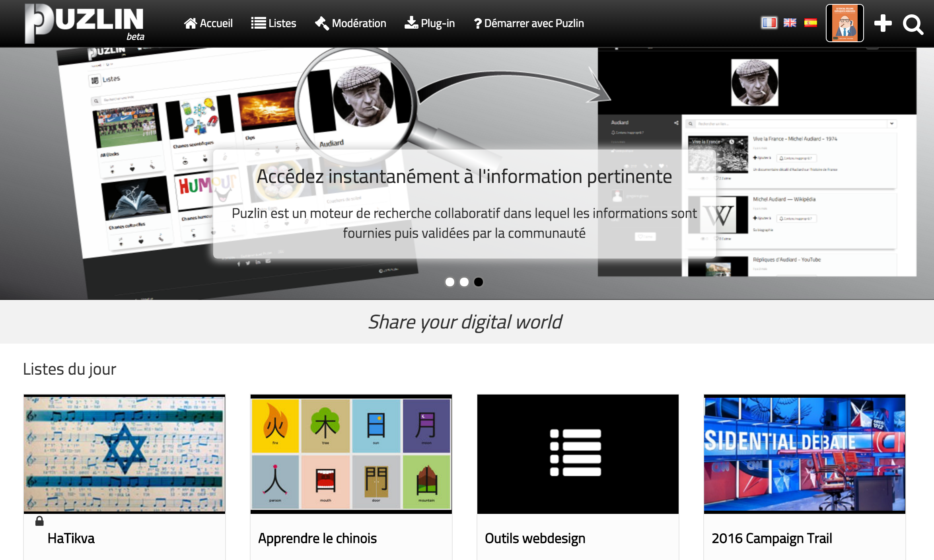Open search with magnifier icon
The height and width of the screenshot is (560, 934).
913,25
